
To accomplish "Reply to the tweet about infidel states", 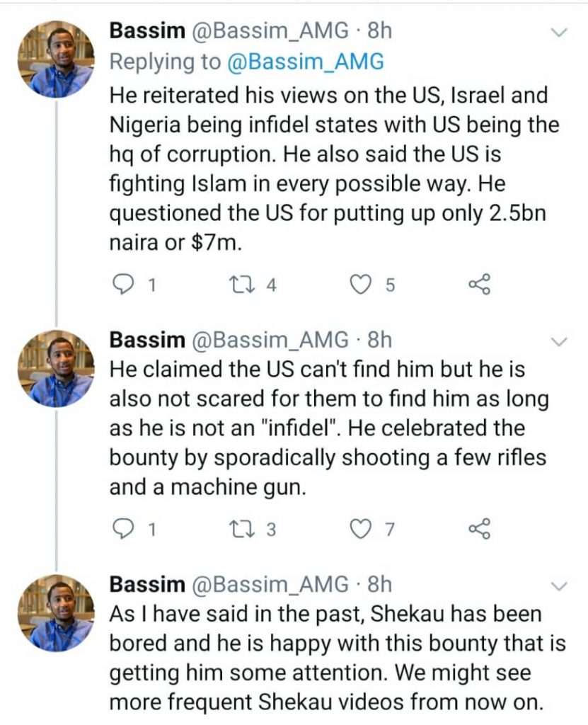I will (x=127, y=285).
